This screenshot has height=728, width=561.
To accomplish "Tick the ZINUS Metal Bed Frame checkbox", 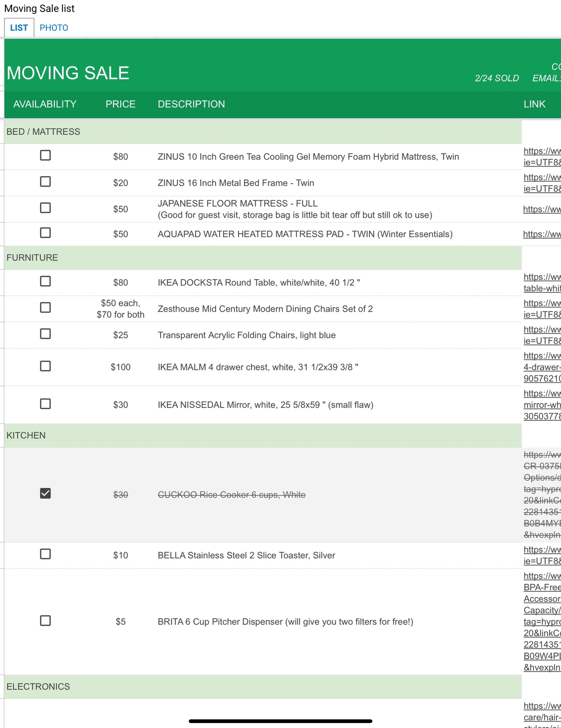I will (45, 181).
